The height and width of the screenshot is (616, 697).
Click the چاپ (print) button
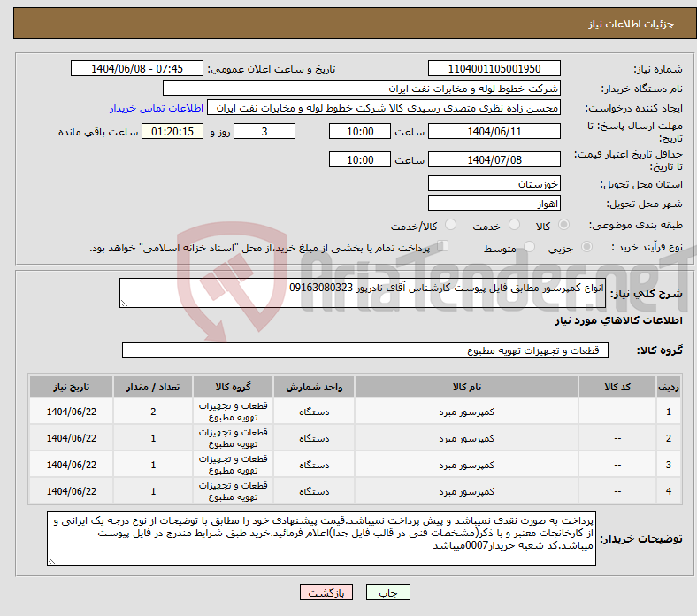tap(387, 592)
